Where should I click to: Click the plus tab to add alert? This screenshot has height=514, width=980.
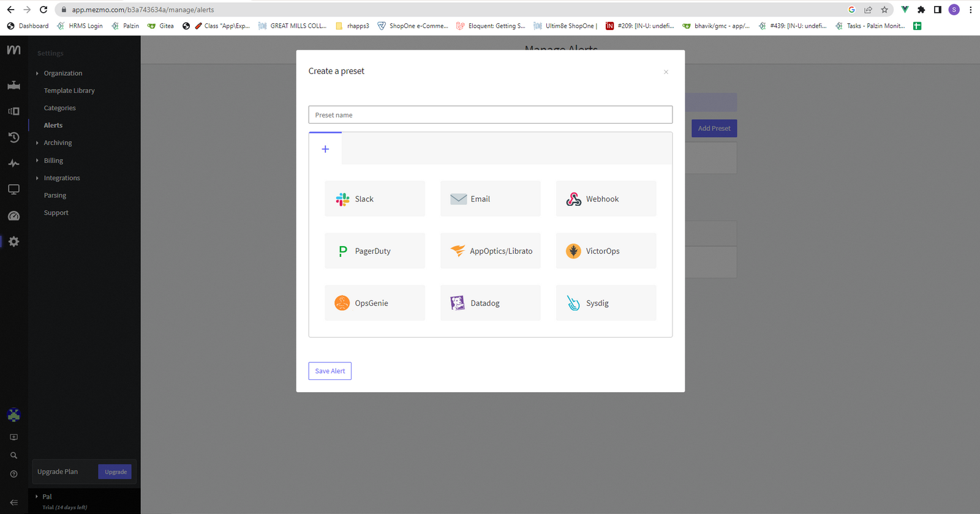[325, 149]
